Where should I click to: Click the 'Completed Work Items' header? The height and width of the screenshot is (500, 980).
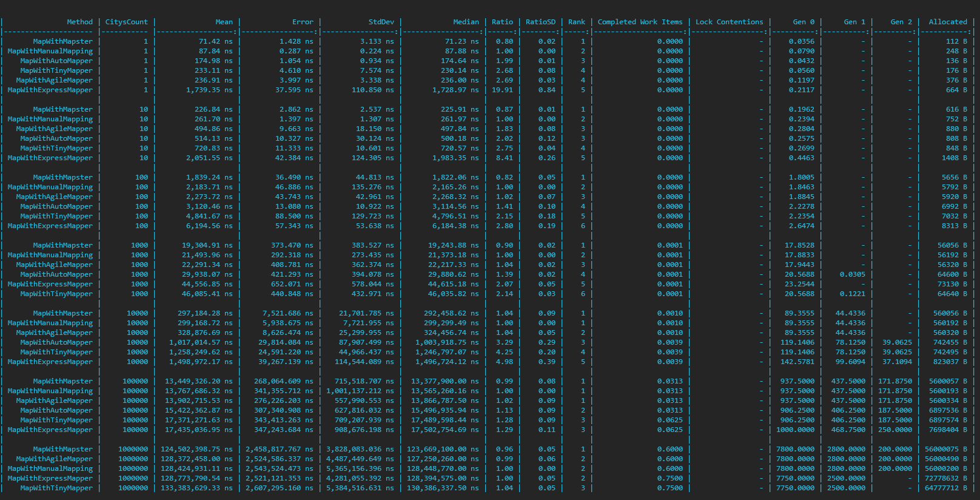pos(640,22)
